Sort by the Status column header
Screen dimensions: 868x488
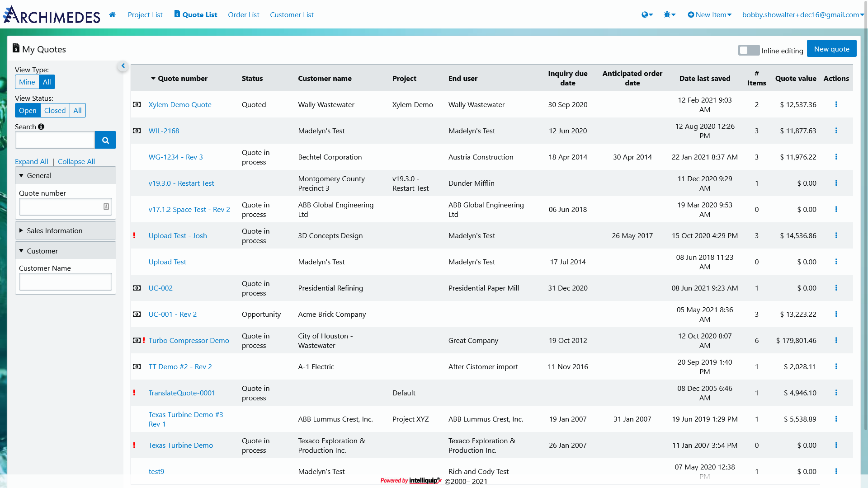click(x=252, y=78)
